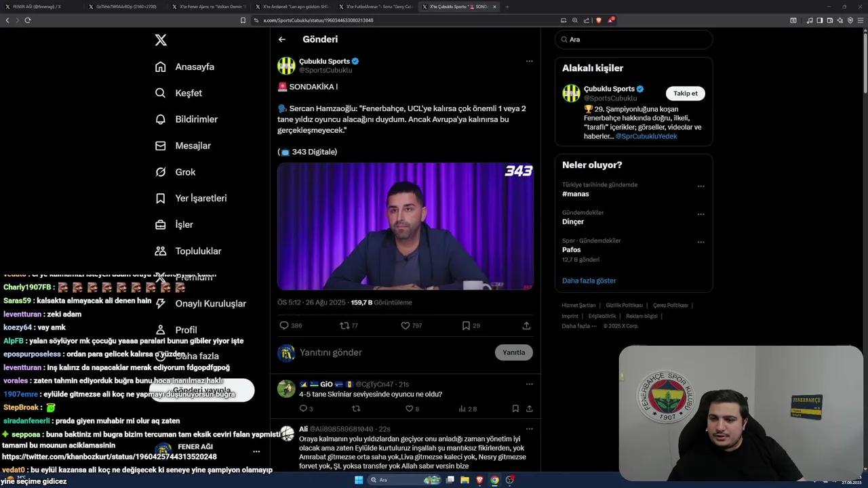The image size is (868, 488).
Task: Switch to X'te Fener Ajans browser tab
Action: click(x=208, y=6)
